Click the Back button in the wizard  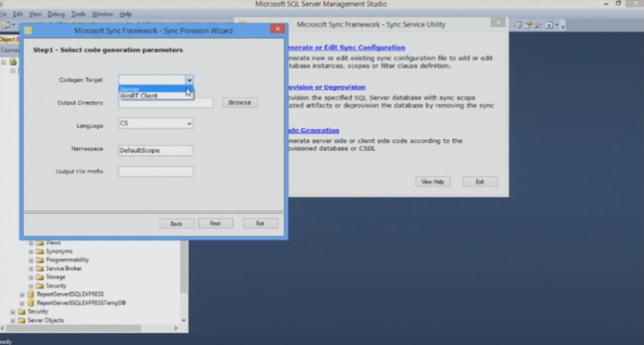point(176,224)
